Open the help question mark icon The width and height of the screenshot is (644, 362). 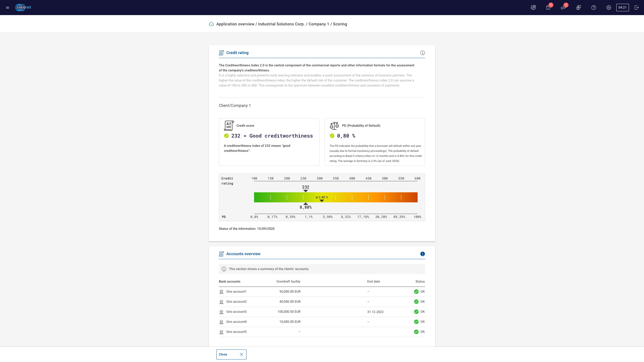[x=594, y=8]
